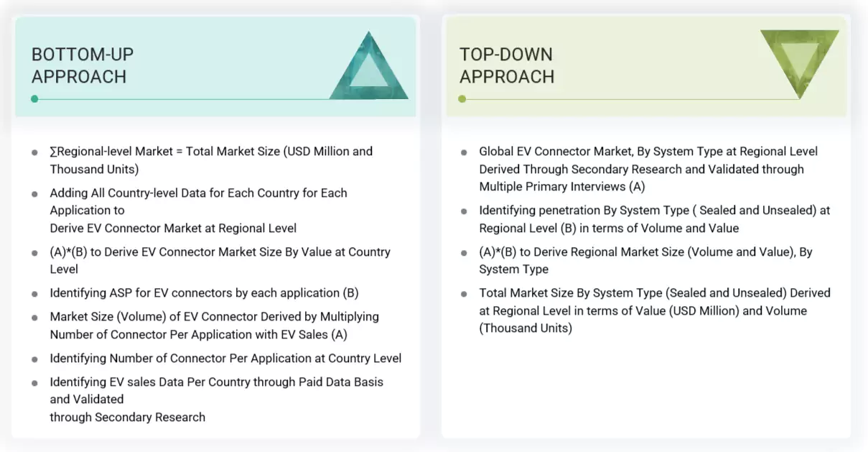The image size is (868, 452).
Task: Click the bullet beside Global EV Connector Market entry
Action: (465, 152)
